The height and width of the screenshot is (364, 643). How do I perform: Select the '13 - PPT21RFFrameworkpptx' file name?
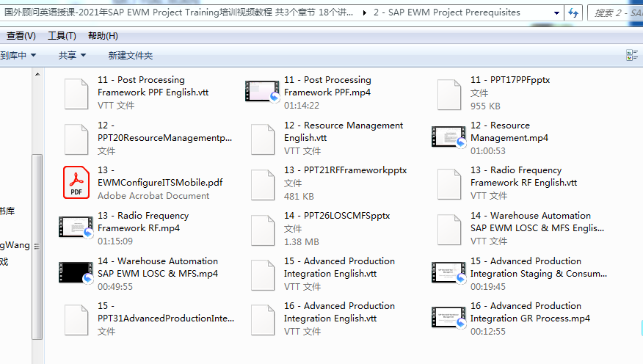[345, 170]
